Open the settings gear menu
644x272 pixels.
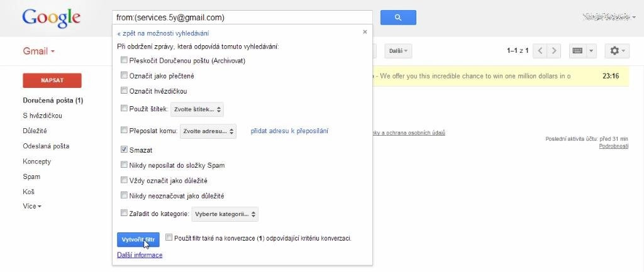pos(617,51)
